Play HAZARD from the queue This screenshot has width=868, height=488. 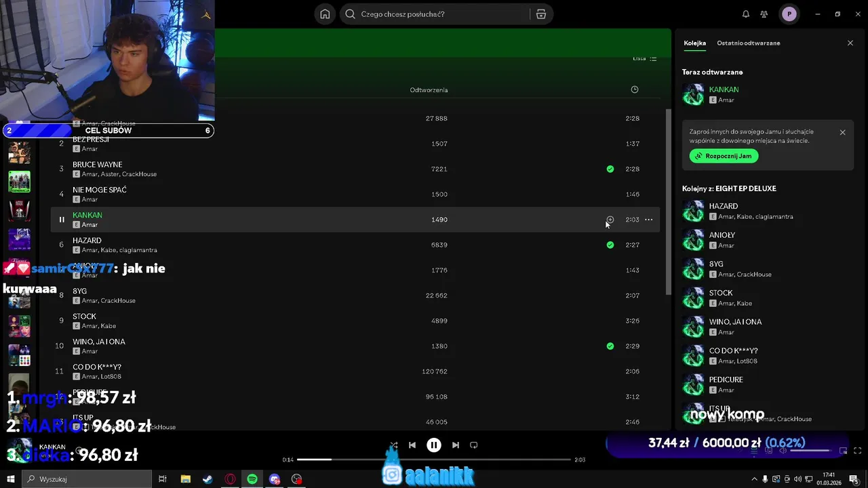click(768, 211)
